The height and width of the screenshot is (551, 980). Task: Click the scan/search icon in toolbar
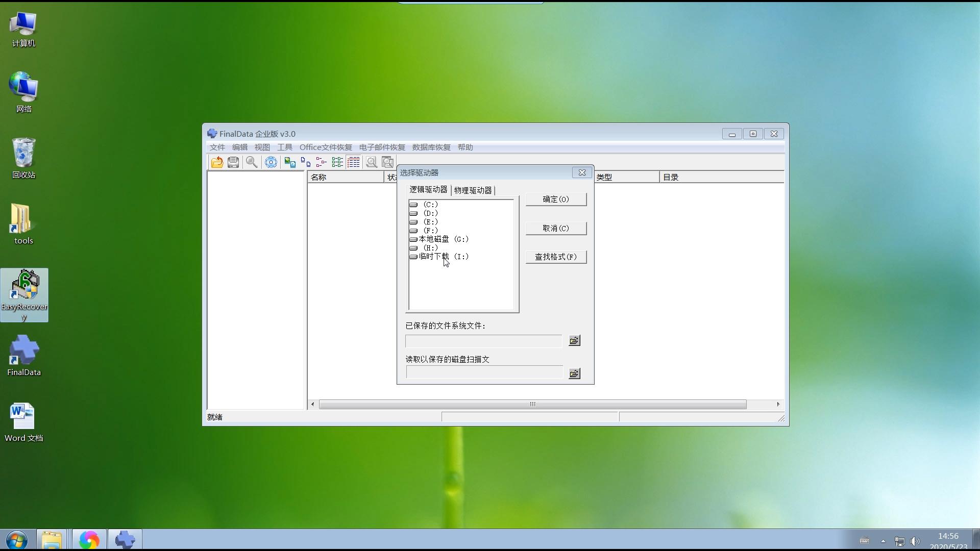(251, 162)
